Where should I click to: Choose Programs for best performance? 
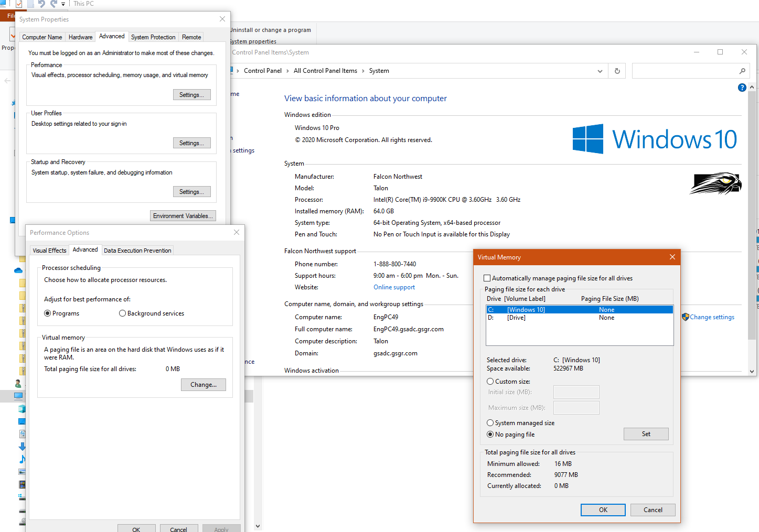point(48,313)
